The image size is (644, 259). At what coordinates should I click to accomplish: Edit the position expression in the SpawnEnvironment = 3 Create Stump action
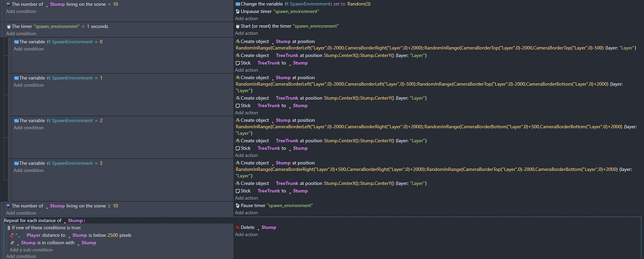pos(426,169)
